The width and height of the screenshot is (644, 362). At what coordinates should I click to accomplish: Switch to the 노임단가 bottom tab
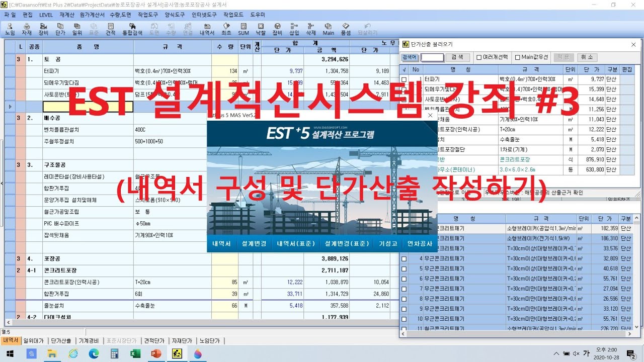(x=210, y=341)
